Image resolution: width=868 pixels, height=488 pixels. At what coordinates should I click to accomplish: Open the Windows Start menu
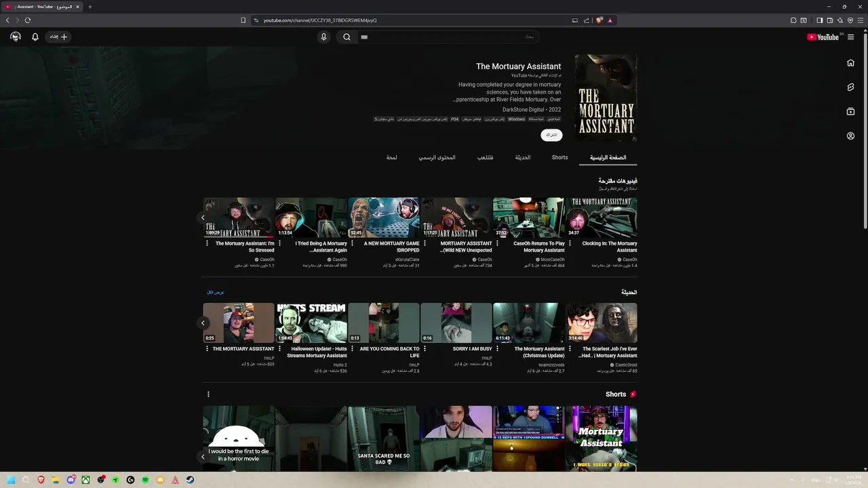point(11,480)
